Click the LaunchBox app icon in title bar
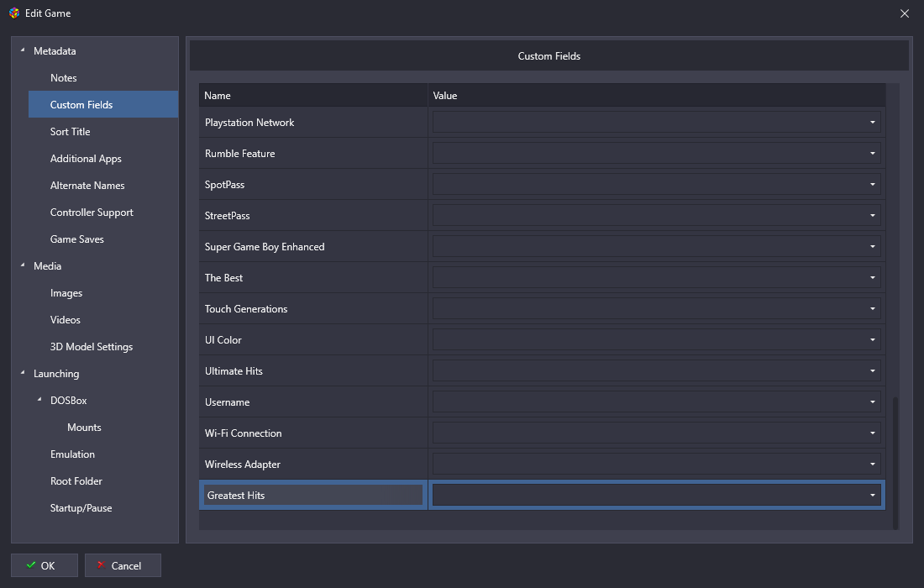Image resolution: width=924 pixels, height=588 pixels. click(x=14, y=13)
